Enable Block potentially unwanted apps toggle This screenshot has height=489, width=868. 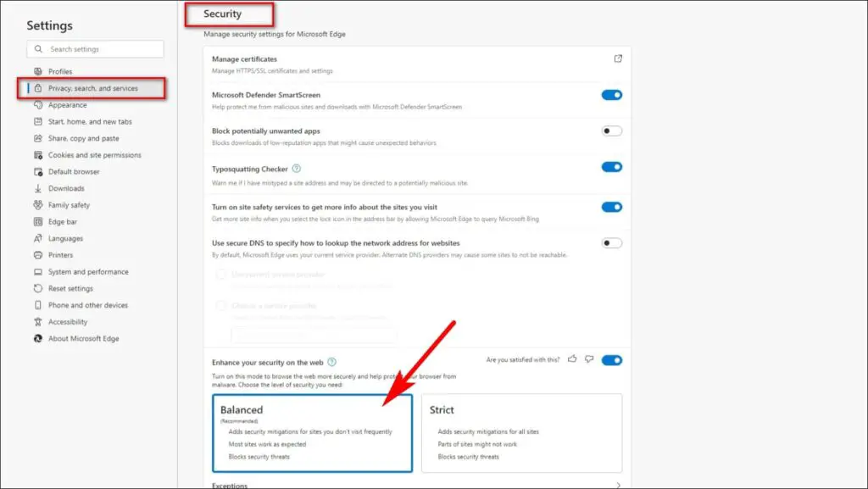coord(612,131)
